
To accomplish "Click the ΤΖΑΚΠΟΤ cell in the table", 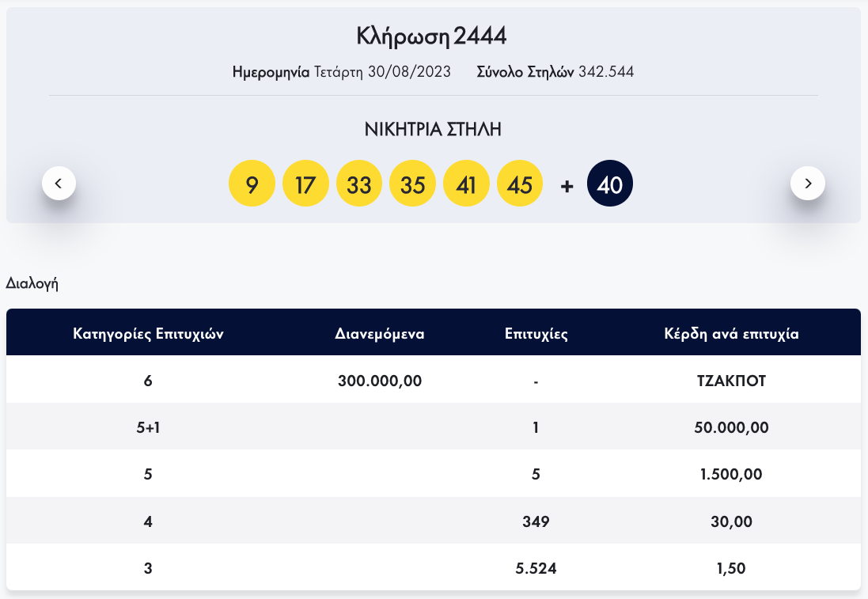I will (x=731, y=381).
